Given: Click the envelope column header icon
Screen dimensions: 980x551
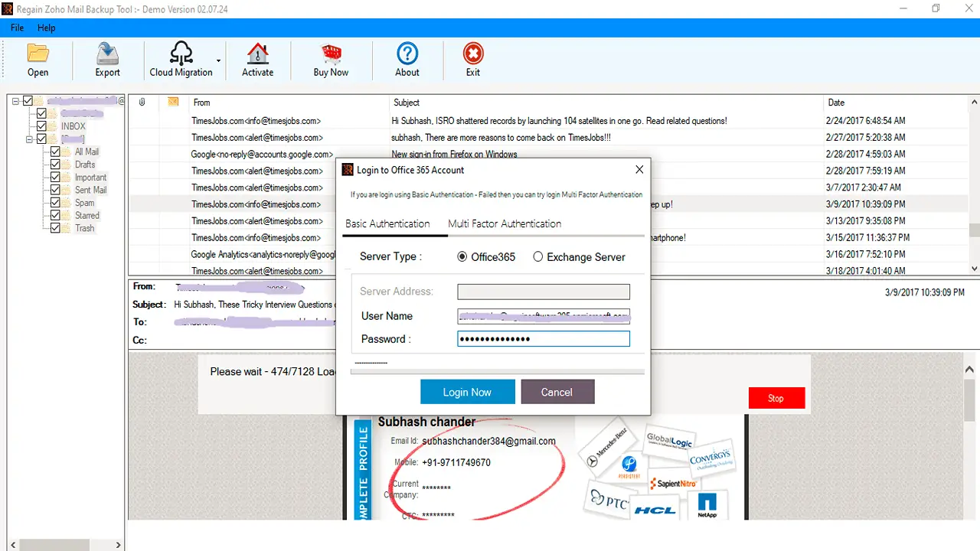Looking at the screenshot, I should (x=173, y=102).
